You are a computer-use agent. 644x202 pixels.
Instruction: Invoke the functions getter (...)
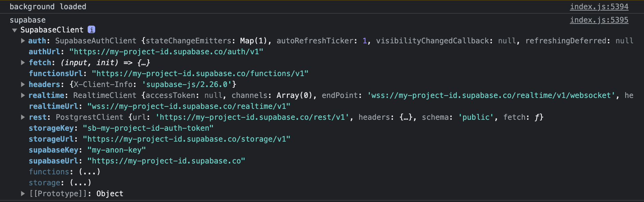click(90, 172)
